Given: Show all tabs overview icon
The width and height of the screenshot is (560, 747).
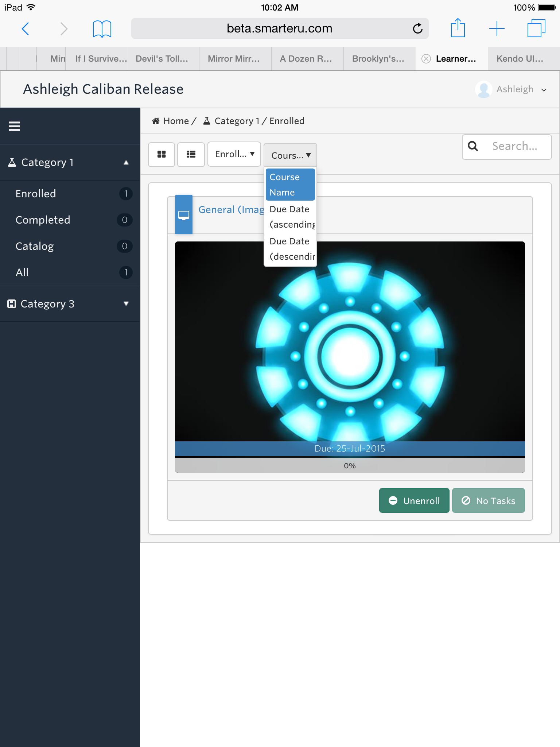Looking at the screenshot, I should pyautogui.click(x=536, y=28).
